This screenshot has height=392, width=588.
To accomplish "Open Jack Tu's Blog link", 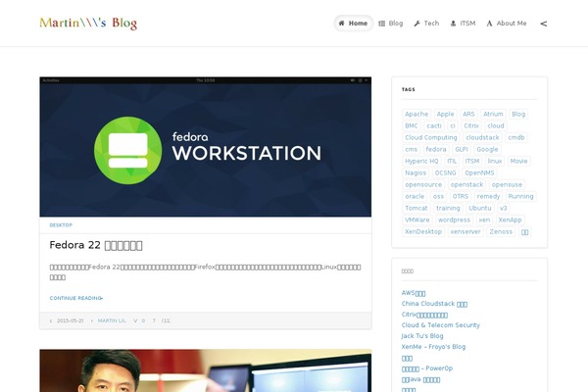I will click(422, 336).
